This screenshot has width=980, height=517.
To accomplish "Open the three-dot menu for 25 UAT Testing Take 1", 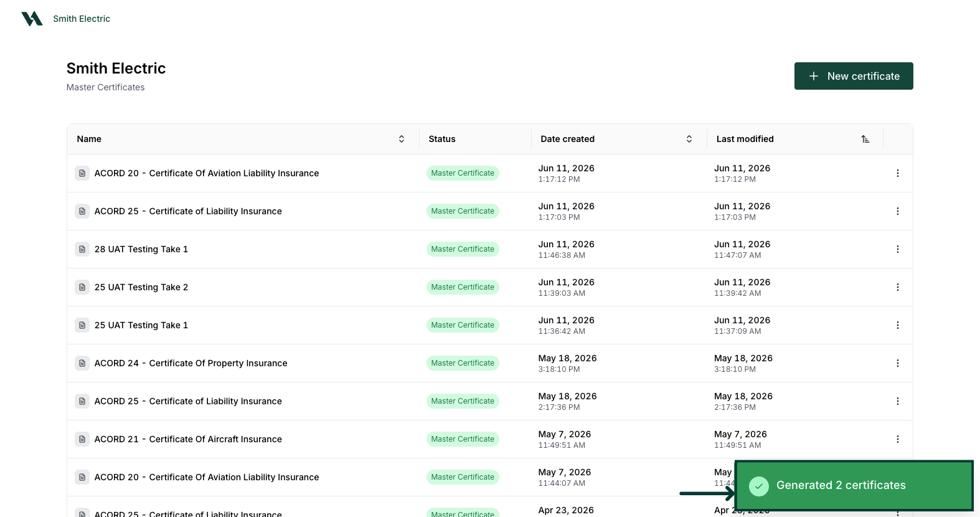I will 898,325.
